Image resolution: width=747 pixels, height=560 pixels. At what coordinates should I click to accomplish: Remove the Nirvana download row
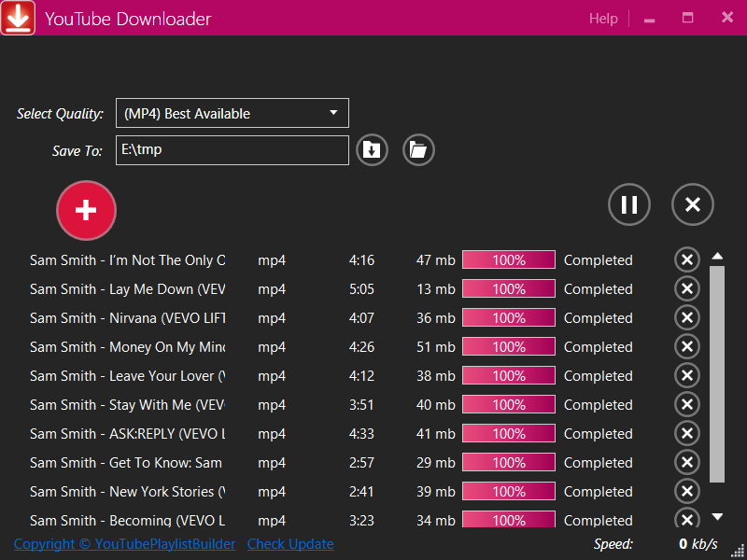tap(687, 317)
